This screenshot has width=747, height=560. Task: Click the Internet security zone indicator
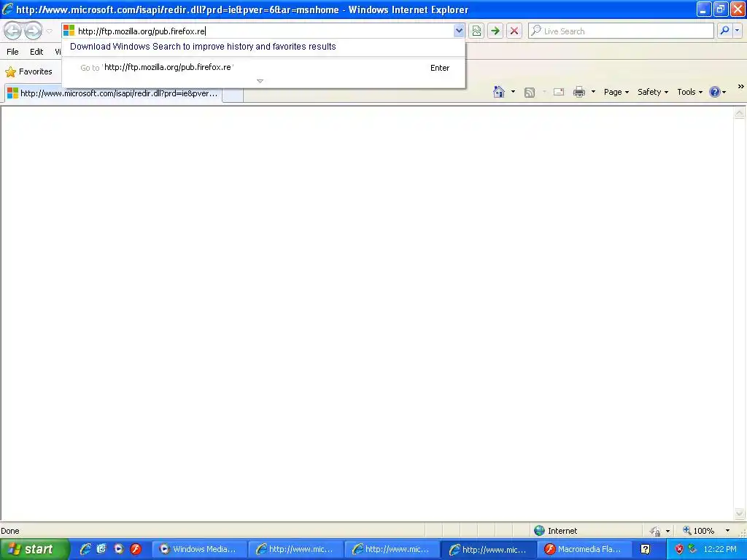coord(555,531)
